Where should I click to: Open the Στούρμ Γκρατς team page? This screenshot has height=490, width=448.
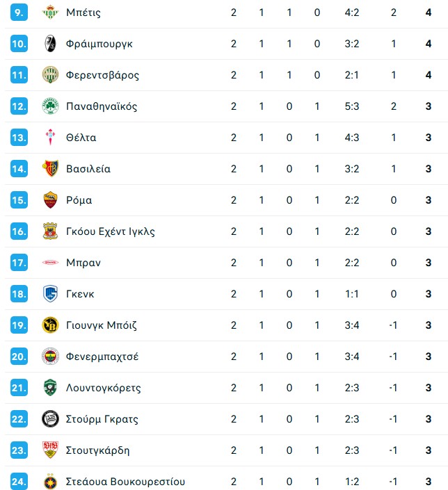(x=102, y=419)
